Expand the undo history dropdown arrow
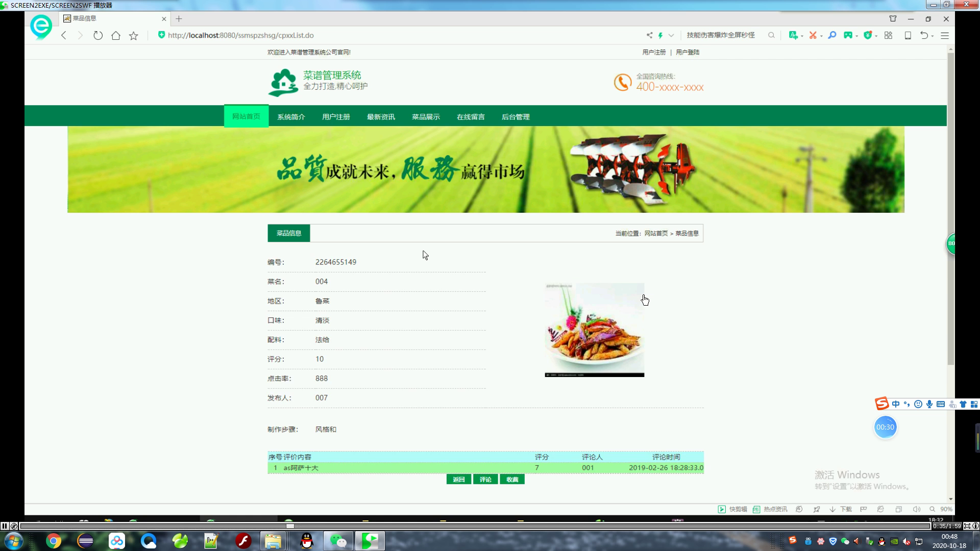The image size is (980, 551). (933, 36)
